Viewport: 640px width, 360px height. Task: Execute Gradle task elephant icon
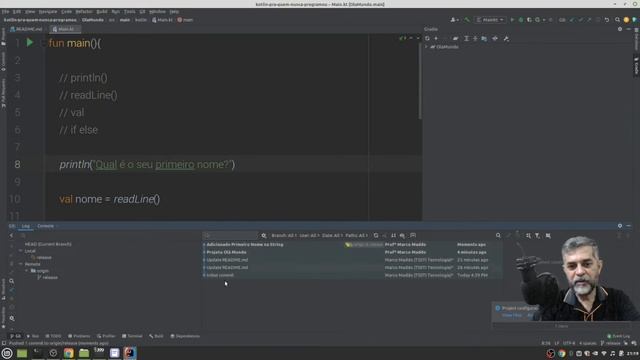pos(456,38)
